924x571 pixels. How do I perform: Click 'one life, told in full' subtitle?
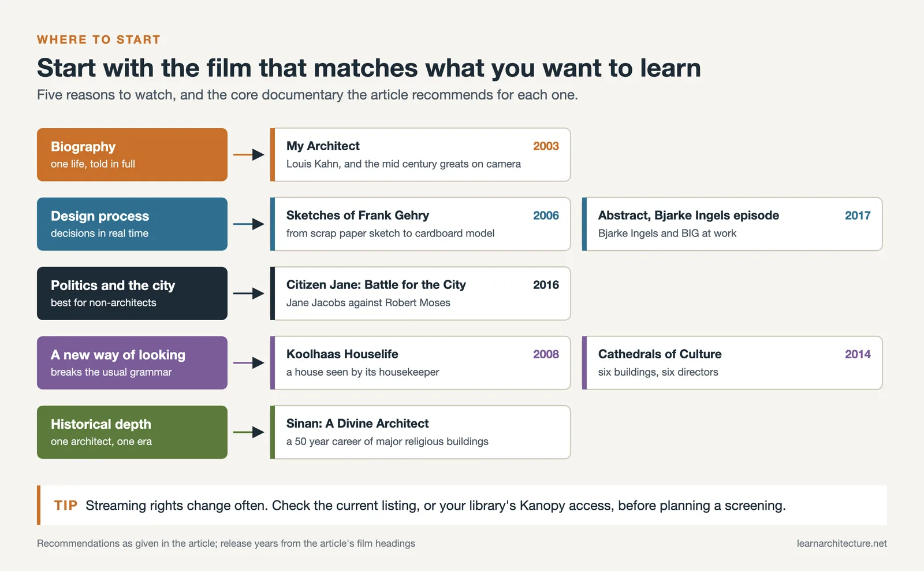pyautogui.click(x=93, y=164)
